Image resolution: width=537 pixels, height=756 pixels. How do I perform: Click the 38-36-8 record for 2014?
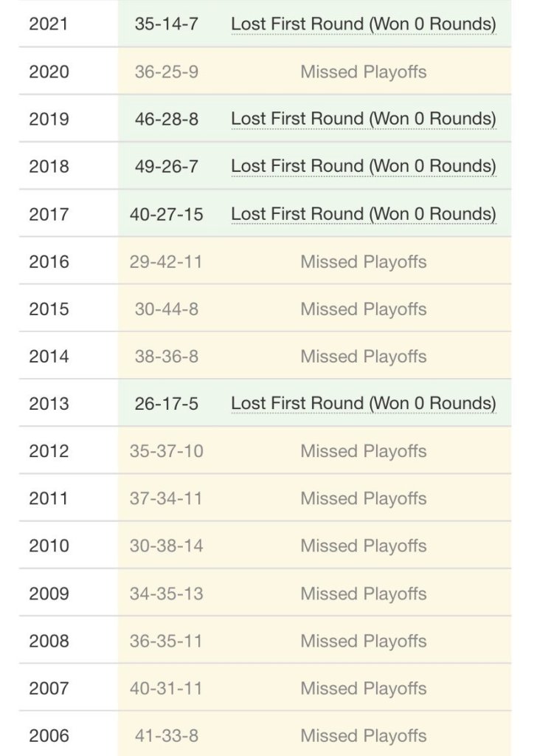[x=166, y=357]
